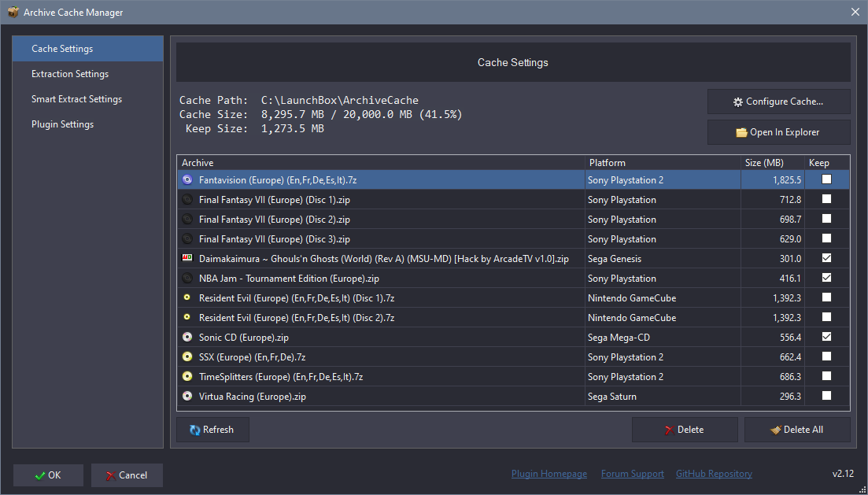The height and width of the screenshot is (495, 868).
Task: Click the GameCube icon for Resident Evil Disc 1
Action: click(x=187, y=298)
